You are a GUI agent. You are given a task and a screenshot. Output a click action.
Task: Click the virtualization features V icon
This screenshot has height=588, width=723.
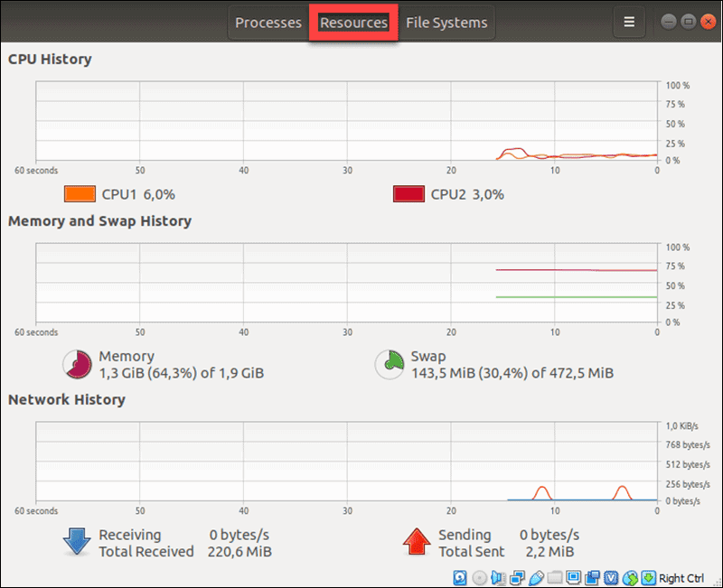point(609,577)
